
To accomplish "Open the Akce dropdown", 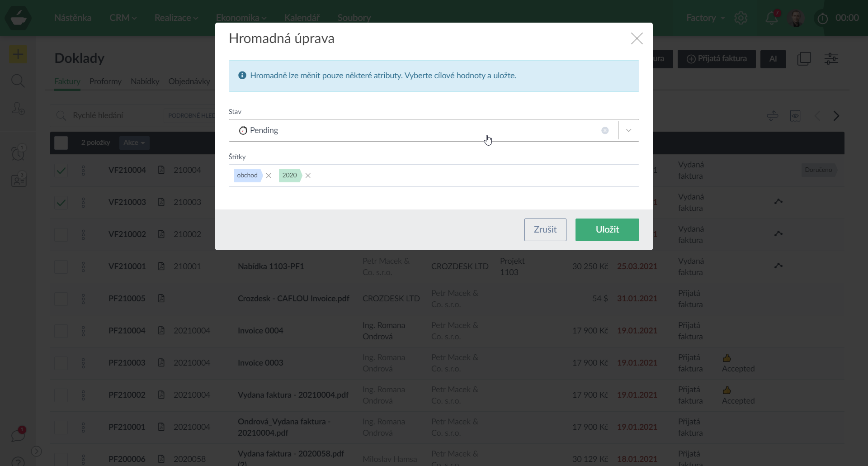I will (134, 143).
